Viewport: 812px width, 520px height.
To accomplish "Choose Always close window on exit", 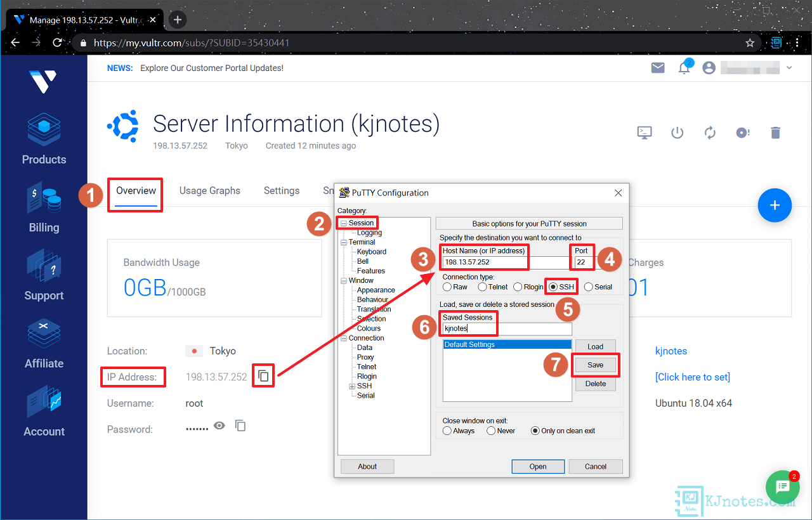I will [447, 431].
